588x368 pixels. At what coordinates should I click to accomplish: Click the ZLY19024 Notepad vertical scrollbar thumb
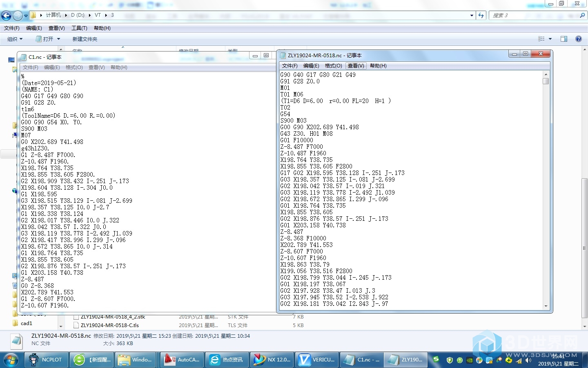[546, 81]
